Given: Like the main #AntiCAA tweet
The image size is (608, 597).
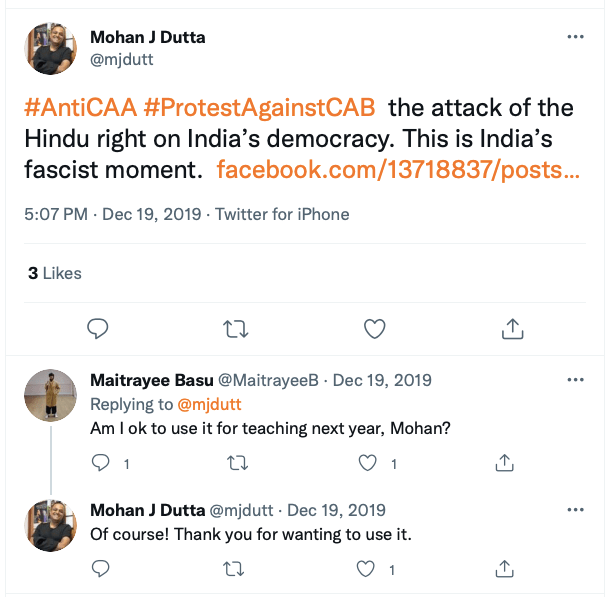Looking at the screenshot, I should pos(374,328).
